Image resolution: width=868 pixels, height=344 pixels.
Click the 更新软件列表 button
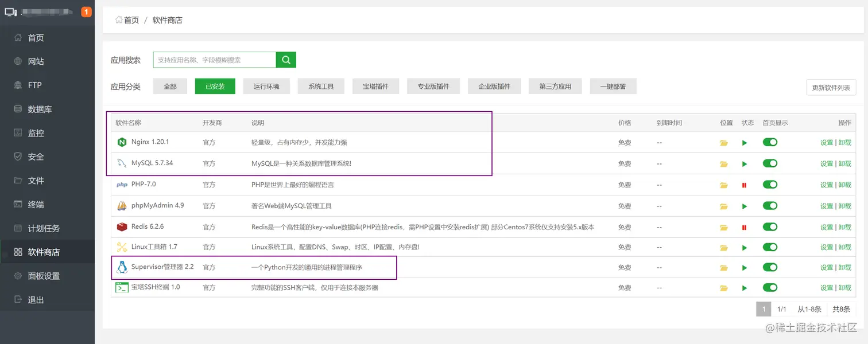(831, 88)
